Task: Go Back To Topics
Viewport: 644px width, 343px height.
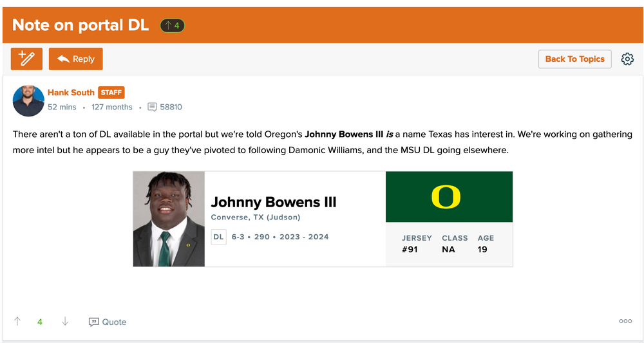Action: [574, 59]
